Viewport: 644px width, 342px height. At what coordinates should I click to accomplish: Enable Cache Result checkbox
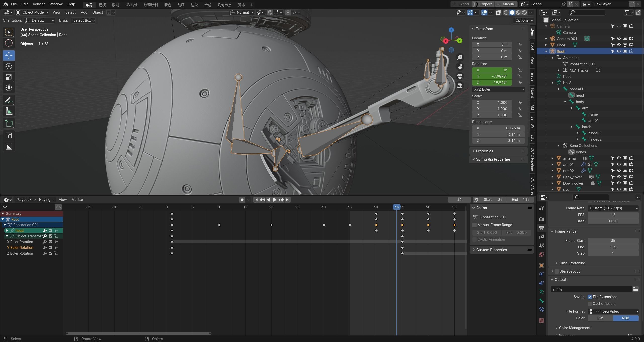click(x=590, y=304)
